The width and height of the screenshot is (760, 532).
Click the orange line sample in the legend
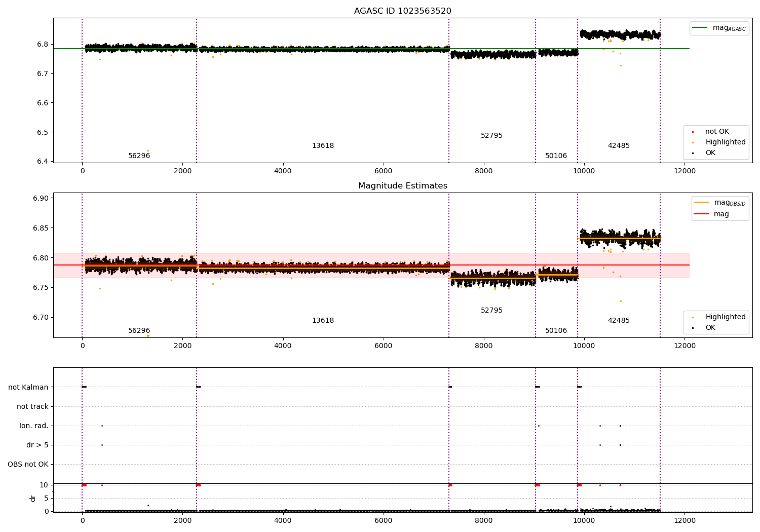(701, 203)
